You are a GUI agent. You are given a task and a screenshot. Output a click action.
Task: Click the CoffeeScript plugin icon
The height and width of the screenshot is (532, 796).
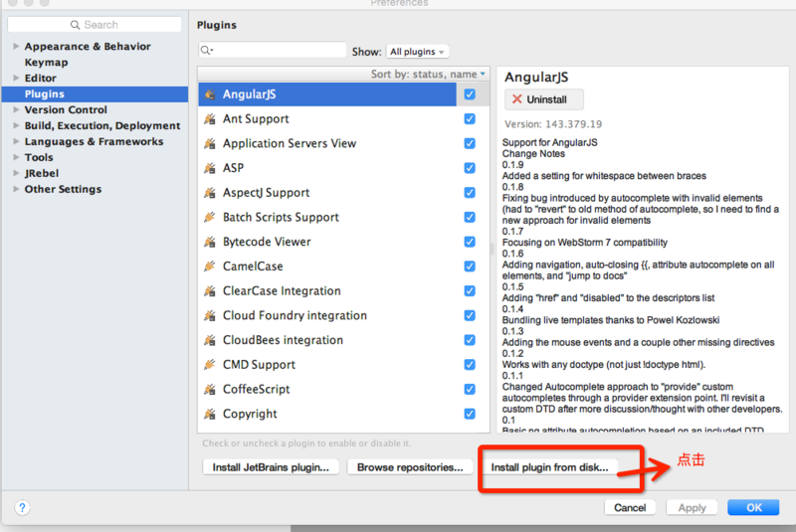point(210,390)
